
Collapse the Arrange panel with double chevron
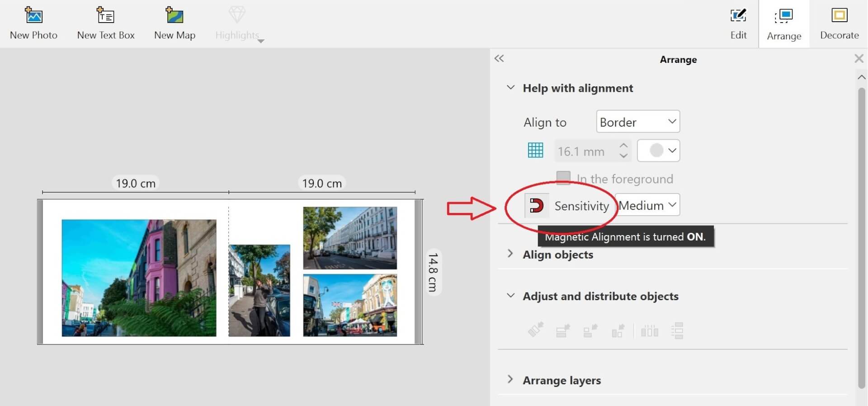499,59
